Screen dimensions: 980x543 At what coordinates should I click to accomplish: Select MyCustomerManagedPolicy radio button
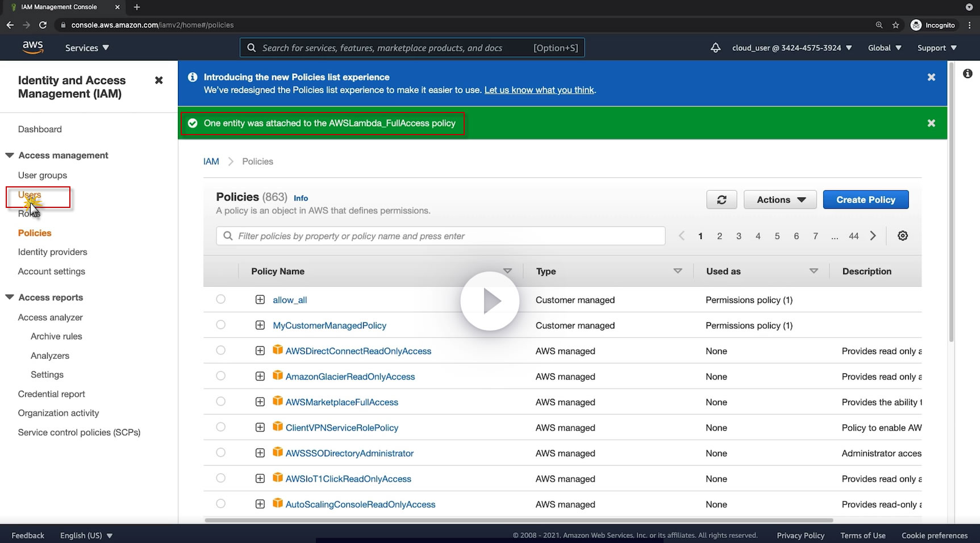(221, 325)
